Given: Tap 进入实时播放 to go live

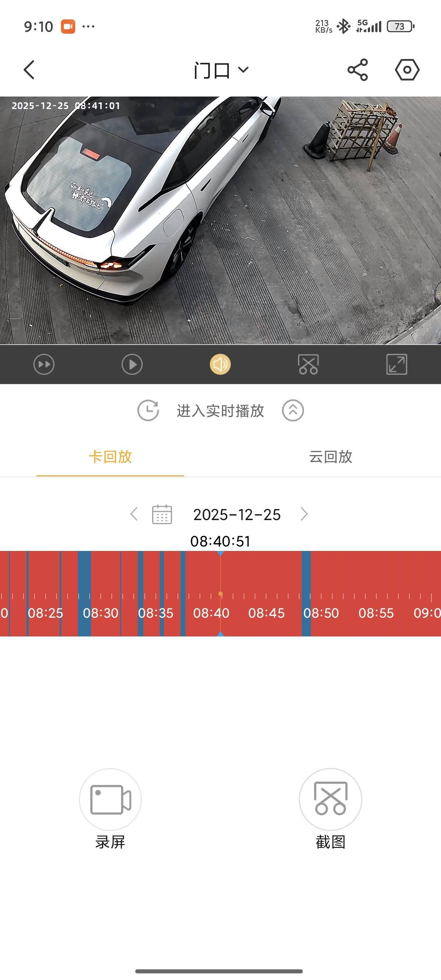Looking at the screenshot, I should point(220,411).
